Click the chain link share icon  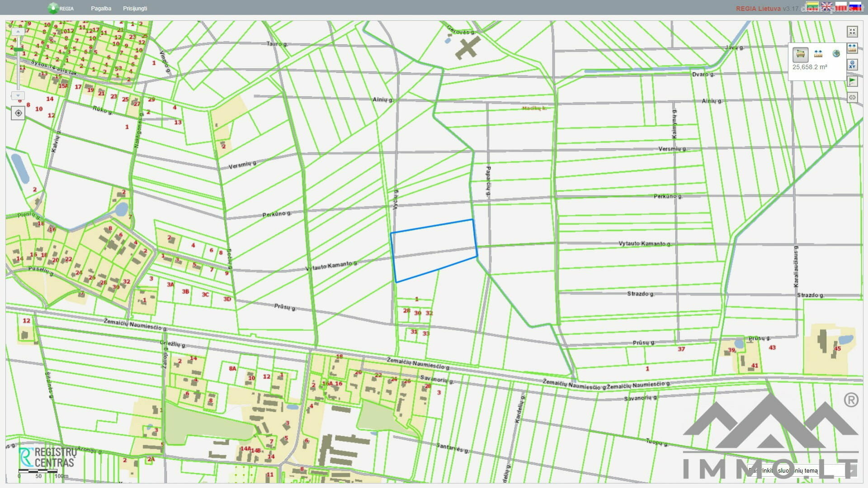coord(852,97)
